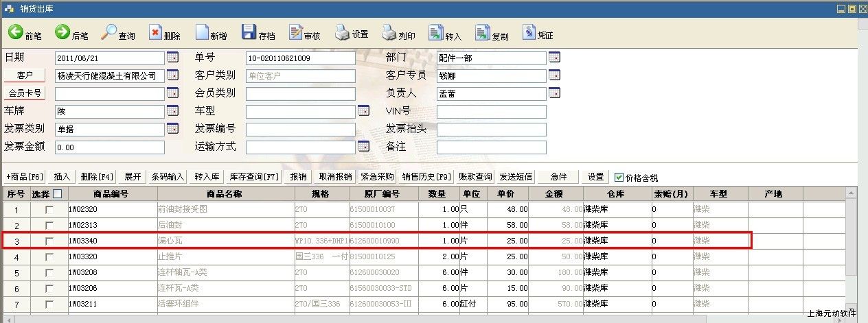Create new document with 新增 icon
Viewport: 868px width, 323px height.
(202, 32)
